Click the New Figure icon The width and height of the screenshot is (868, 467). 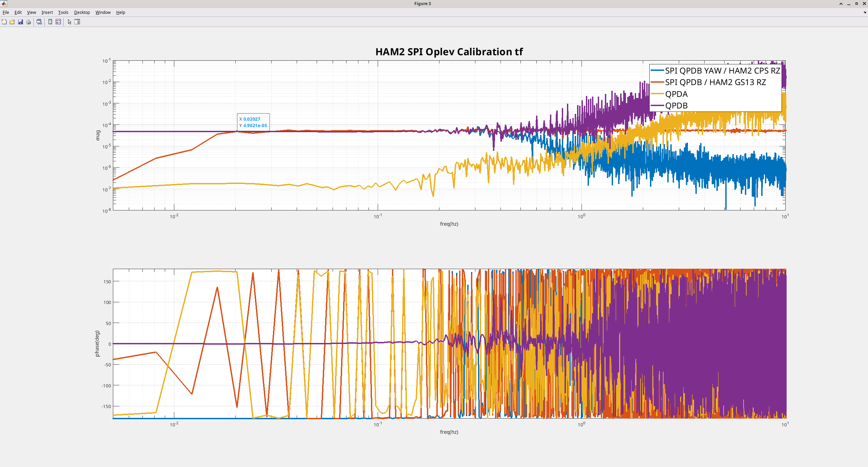coord(4,22)
